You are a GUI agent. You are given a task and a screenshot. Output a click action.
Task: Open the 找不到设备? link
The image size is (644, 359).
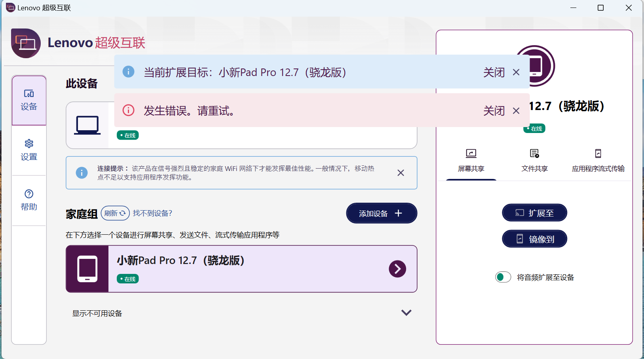coord(152,213)
